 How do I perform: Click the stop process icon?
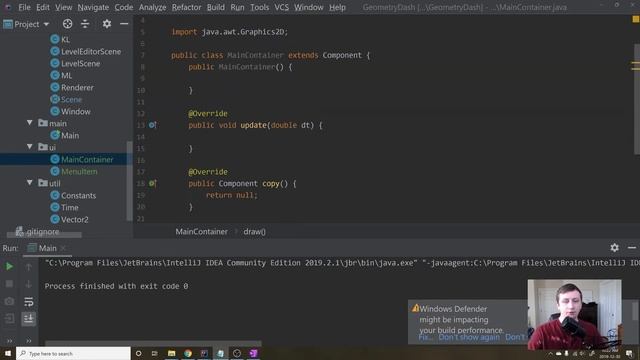[x=9, y=284]
